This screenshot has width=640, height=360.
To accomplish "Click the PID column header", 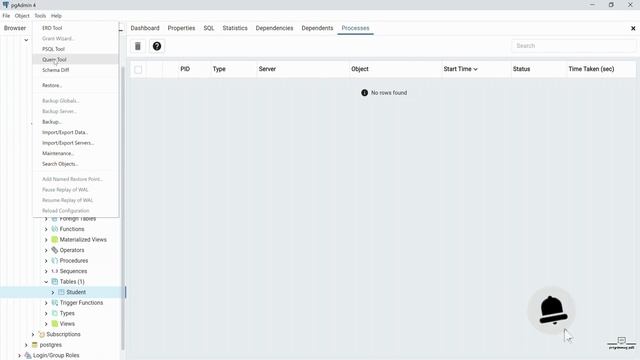I will (185, 69).
